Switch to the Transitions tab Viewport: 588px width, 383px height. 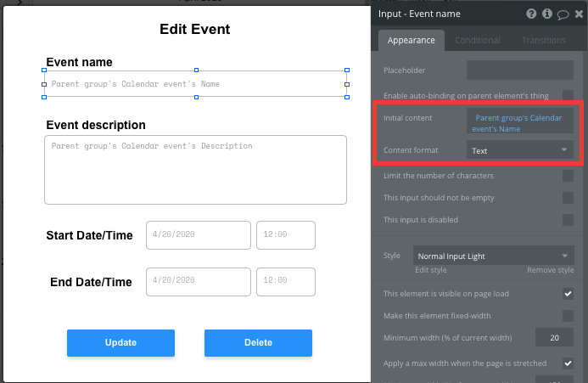543,40
